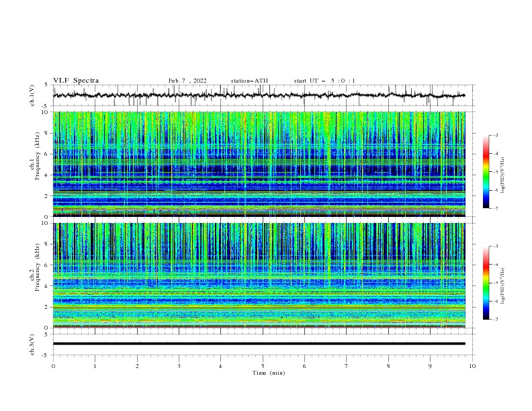Click inside the ch.1 spectrogram plot
The width and height of the screenshot is (532, 411).
pyautogui.click(x=262, y=164)
